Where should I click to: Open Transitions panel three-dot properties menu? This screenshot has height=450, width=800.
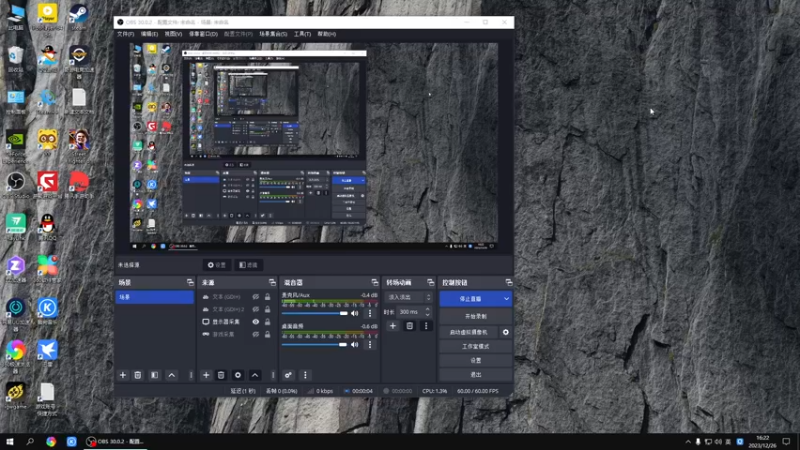[426, 326]
